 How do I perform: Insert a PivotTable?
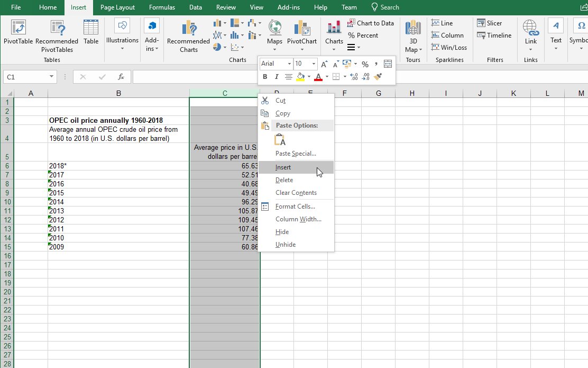(18, 32)
